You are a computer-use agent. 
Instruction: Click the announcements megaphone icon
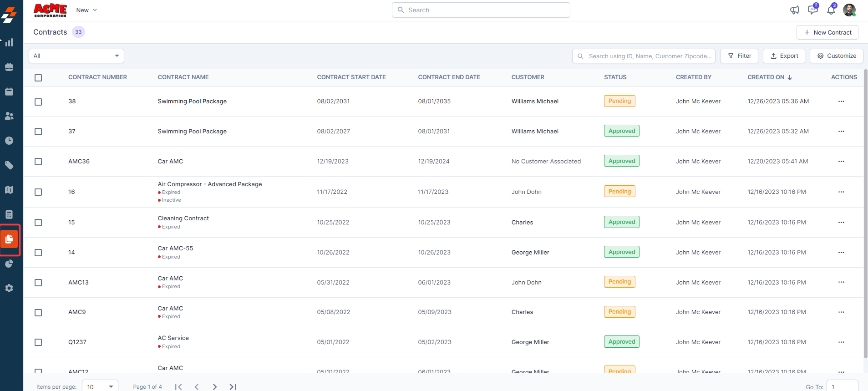click(x=795, y=10)
